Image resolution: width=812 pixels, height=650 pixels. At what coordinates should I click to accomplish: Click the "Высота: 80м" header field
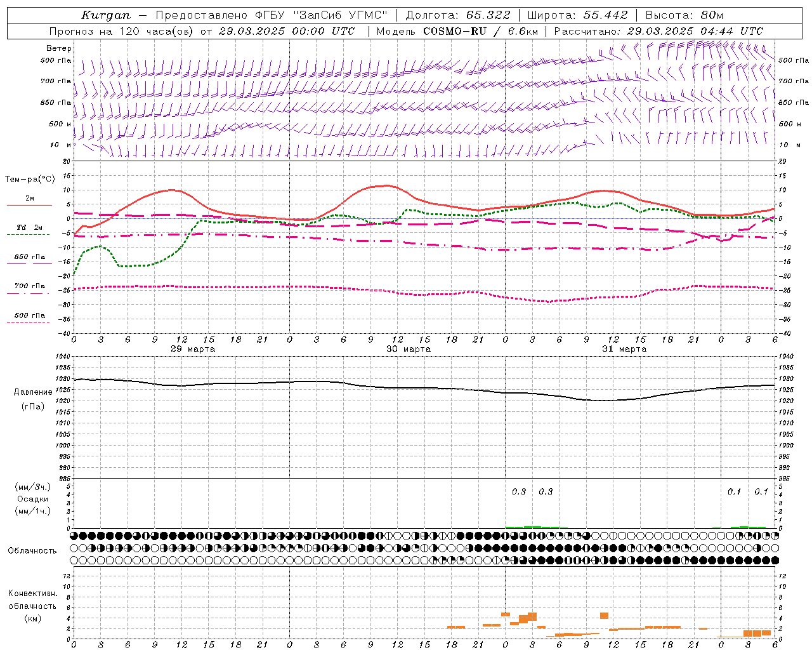tap(684, 15)
